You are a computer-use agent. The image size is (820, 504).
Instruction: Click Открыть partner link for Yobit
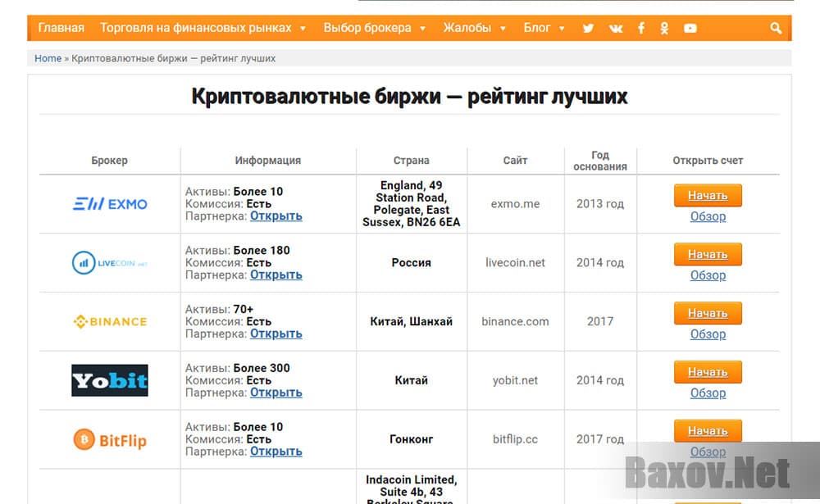276,393
